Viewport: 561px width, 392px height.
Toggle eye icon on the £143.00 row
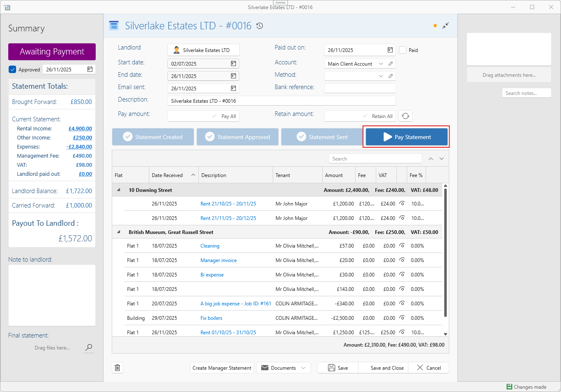tap(402, 289)
